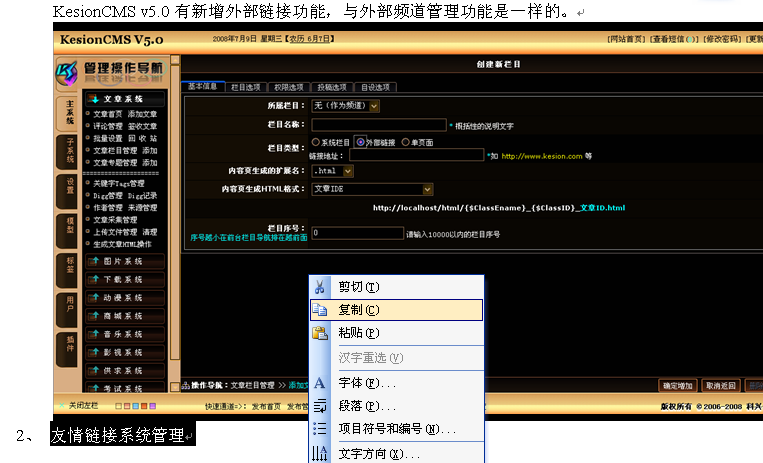Click the KesionCMS KS logo icon
The image size is (763, 463).
point(67,73)
